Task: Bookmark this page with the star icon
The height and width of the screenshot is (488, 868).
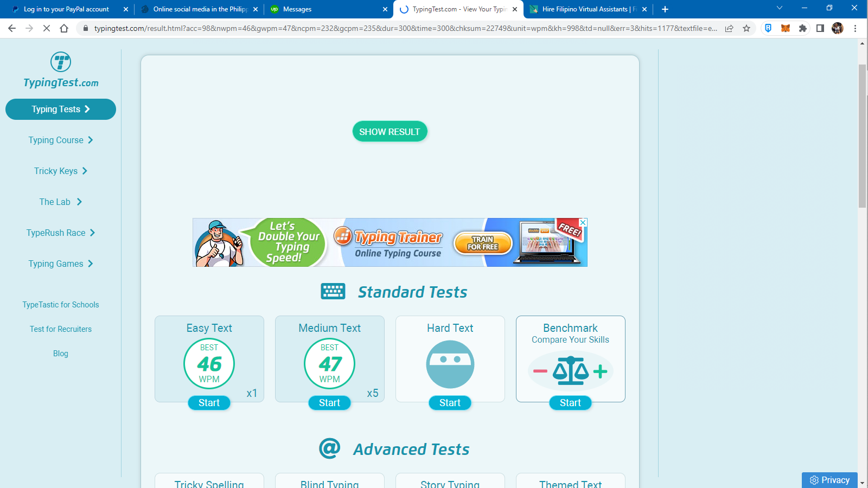Action: click(x=746, y=28)
